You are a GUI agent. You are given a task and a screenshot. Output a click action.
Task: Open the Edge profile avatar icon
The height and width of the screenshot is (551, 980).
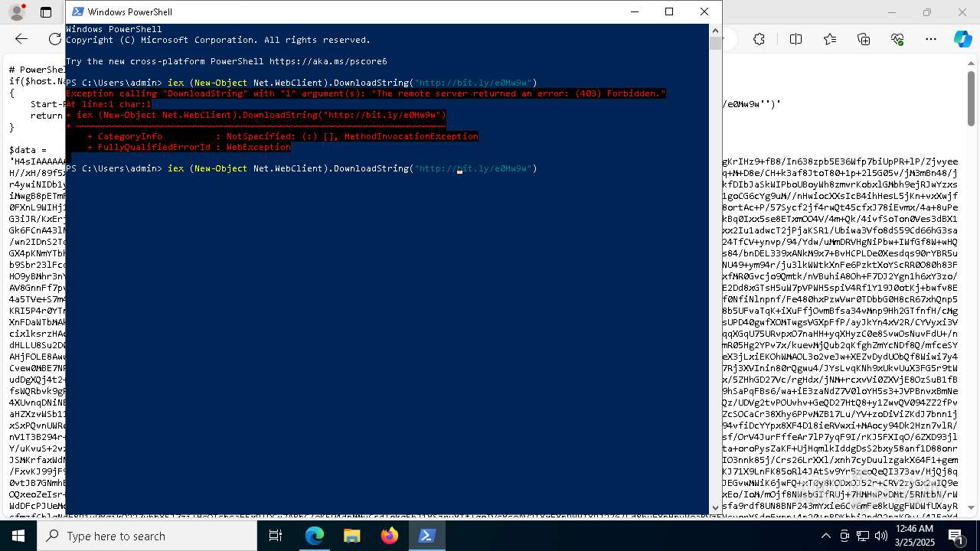point(16,12)
